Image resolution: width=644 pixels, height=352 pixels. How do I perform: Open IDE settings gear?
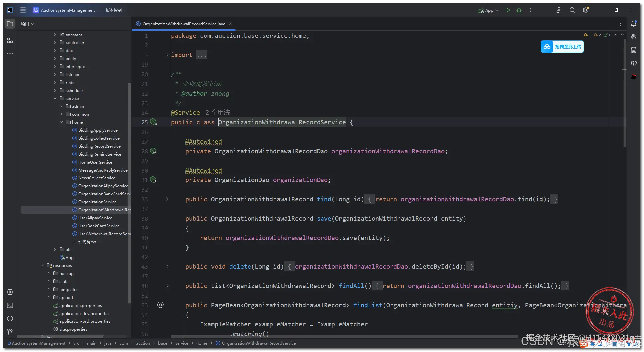click(x=586, y=10)
